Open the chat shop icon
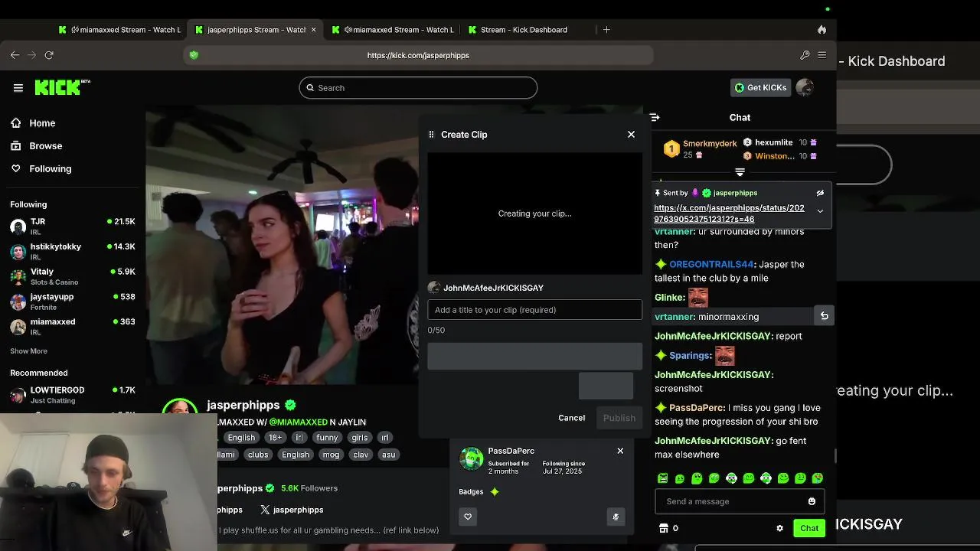 coord(664,528)
